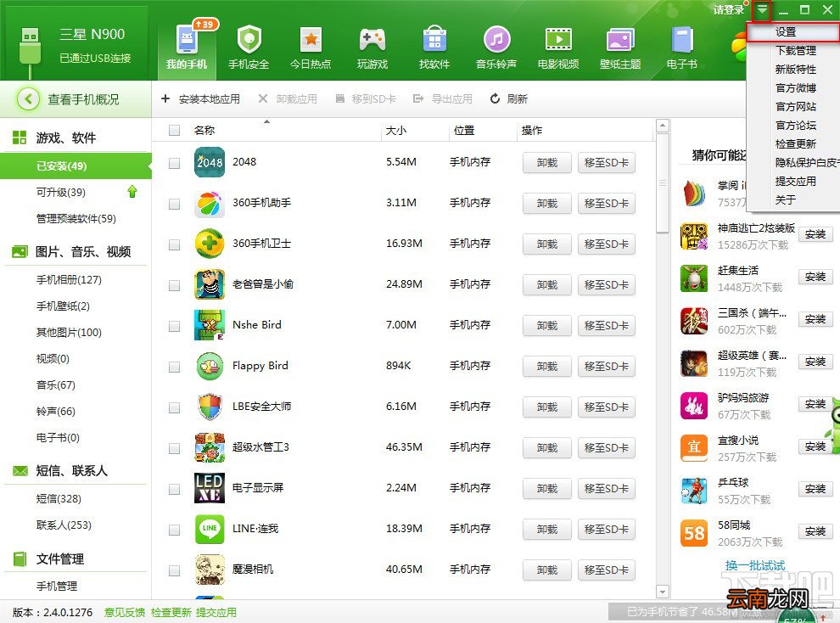
Task: Click 安装 for 赶集生活
Action: tap(815, 277)
